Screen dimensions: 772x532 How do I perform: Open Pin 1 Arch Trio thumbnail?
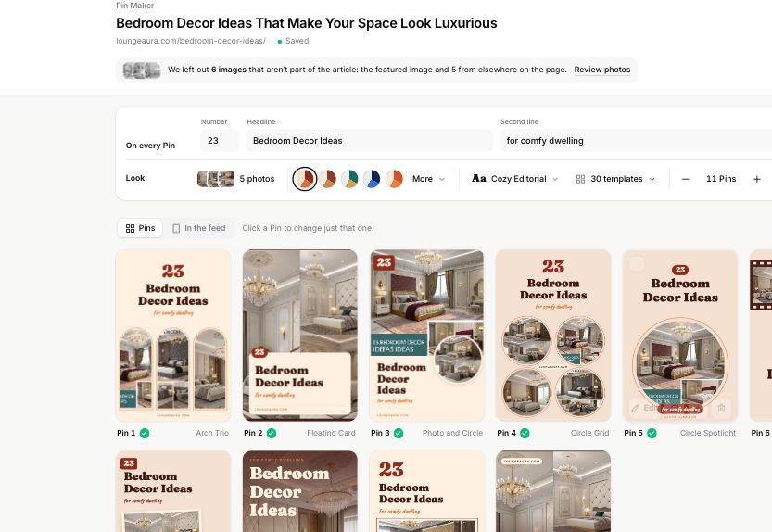172,336
